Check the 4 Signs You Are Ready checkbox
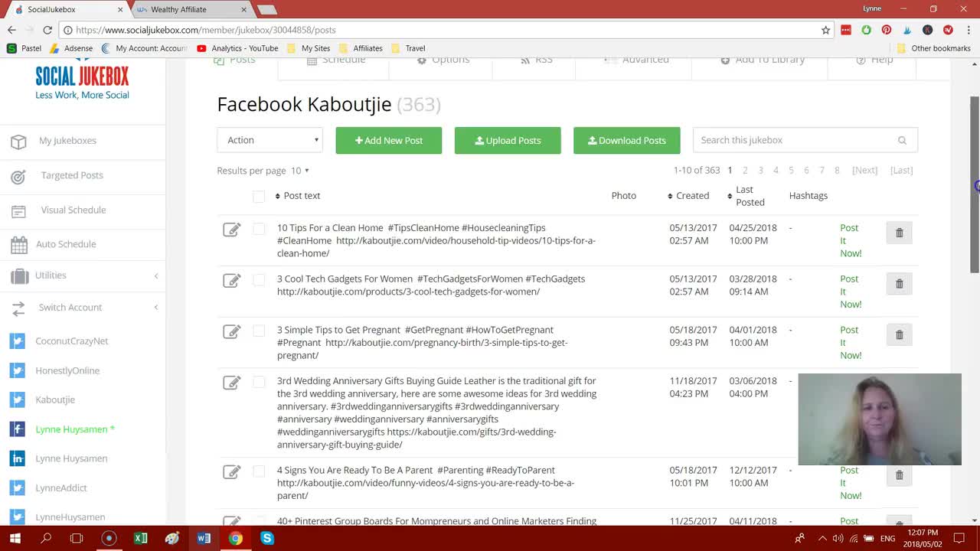This screenshot has width=980, height=551. (x=259, y=471)
